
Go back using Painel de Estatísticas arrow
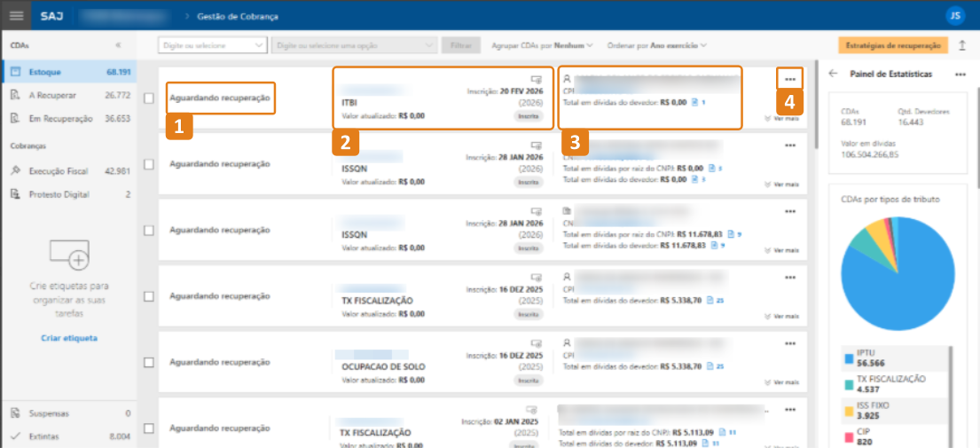(833, 75)
